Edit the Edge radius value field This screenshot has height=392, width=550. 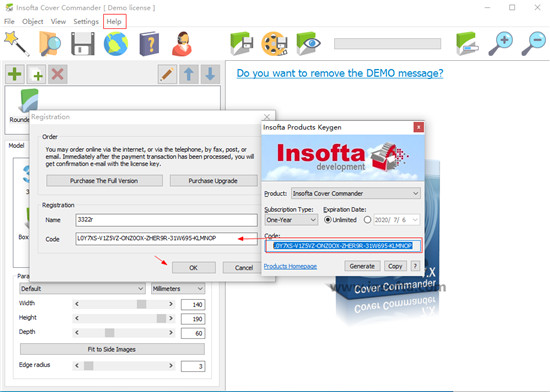[x=193, y=366]
